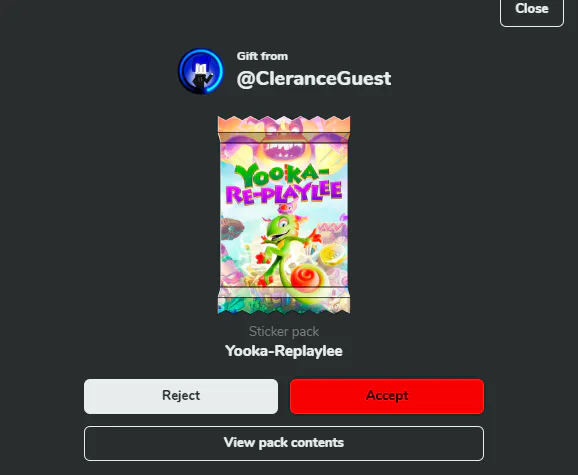Click the Yooka-Re-Playlee logo on the pack

[284, 184]
